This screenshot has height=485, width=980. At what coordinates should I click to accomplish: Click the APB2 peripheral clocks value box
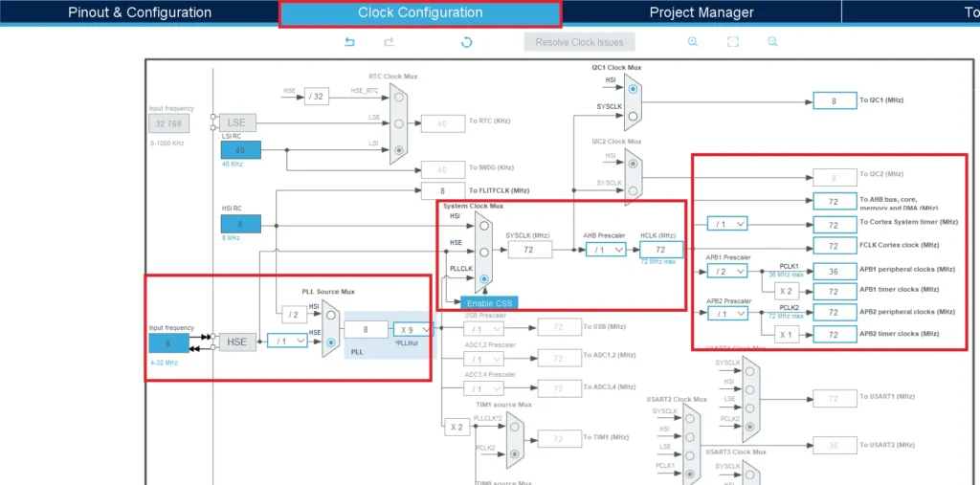835,312
